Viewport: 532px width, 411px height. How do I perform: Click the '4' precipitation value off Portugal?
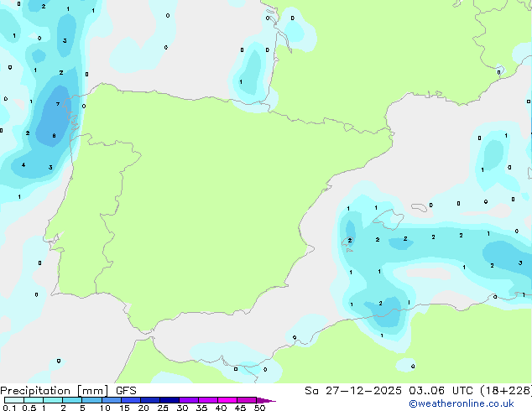[x=23, y=164]
